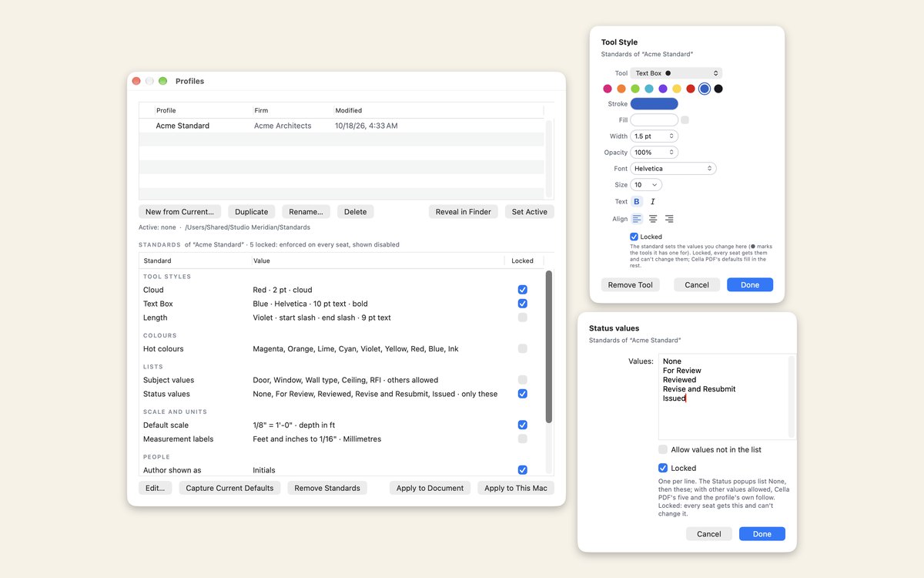Uncheck Locked for the Text Box standard

coord(523,304)
